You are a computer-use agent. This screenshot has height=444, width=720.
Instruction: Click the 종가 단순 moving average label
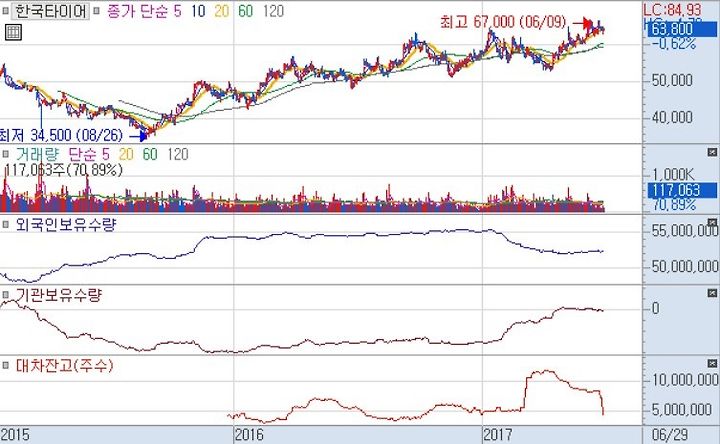pyautogui.click(x=137, y=11)
